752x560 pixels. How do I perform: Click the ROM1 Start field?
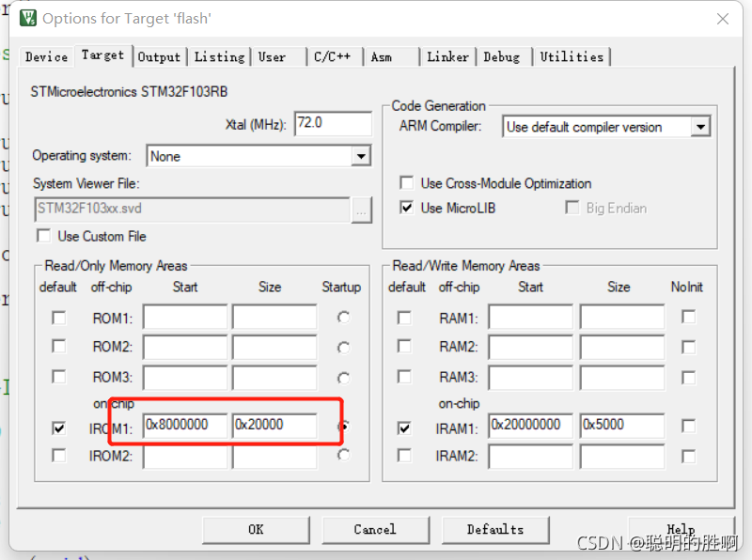click(x=185, y=317)
